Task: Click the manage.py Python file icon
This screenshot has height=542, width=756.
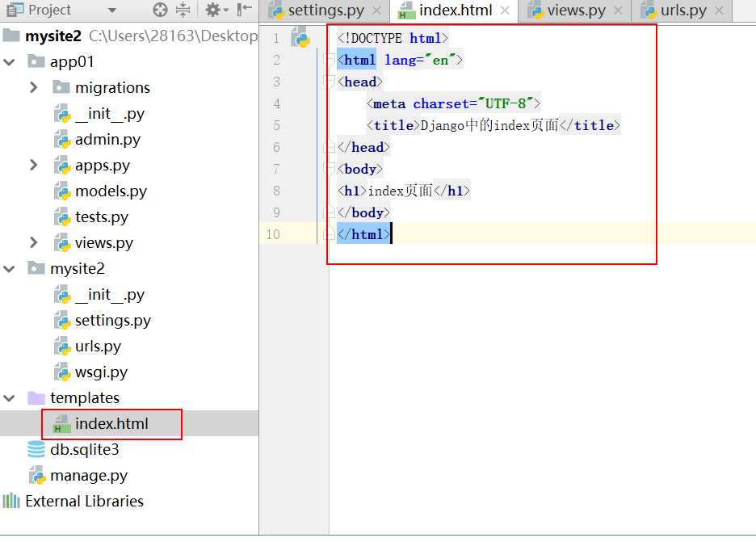Action: [x=37, y=476]
